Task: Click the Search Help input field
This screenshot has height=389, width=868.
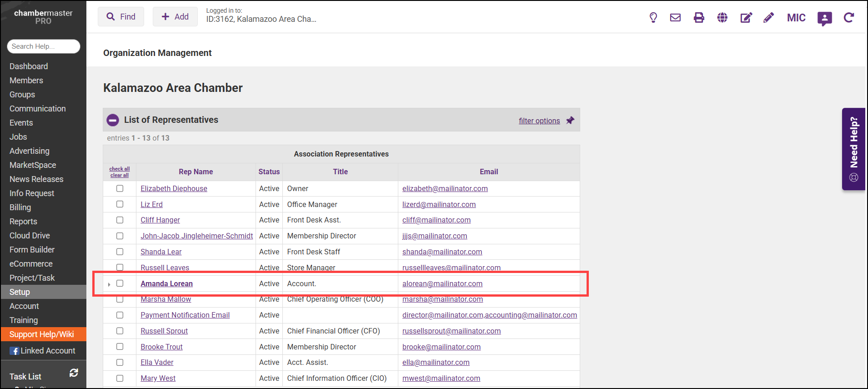Action: coord(44,46)
